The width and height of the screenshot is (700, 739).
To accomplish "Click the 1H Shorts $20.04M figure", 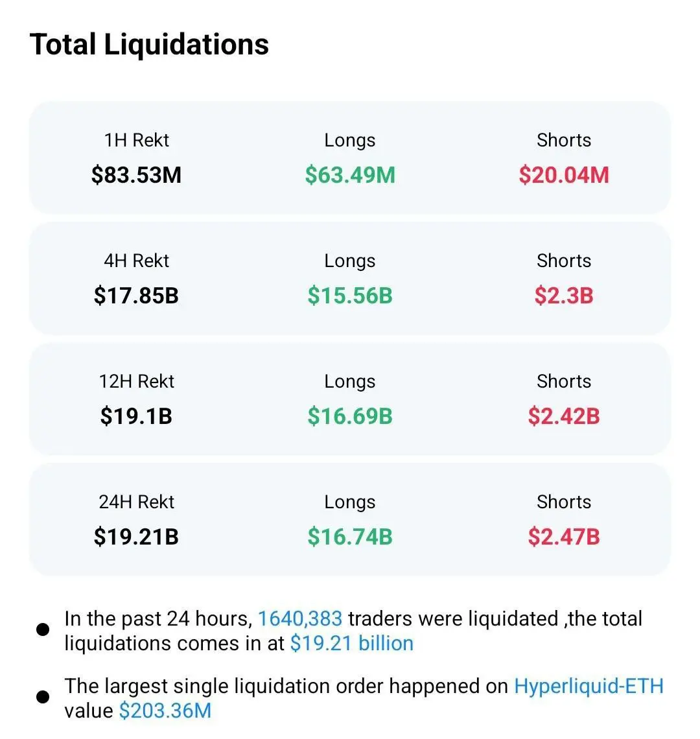I will (564, 175).
